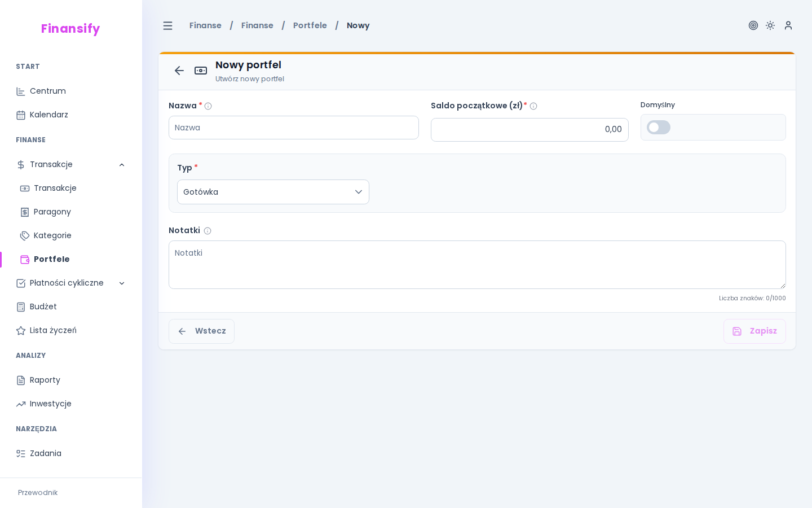Click info icon next to Nazwa label
Image resolution: width=812 pixels, height=508 pixels.
(x=208, y=106)
